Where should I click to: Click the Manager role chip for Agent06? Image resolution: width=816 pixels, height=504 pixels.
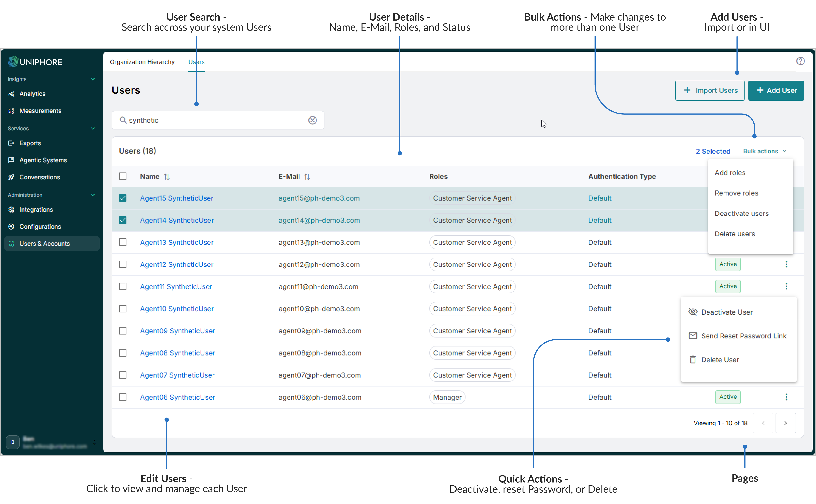447,397
